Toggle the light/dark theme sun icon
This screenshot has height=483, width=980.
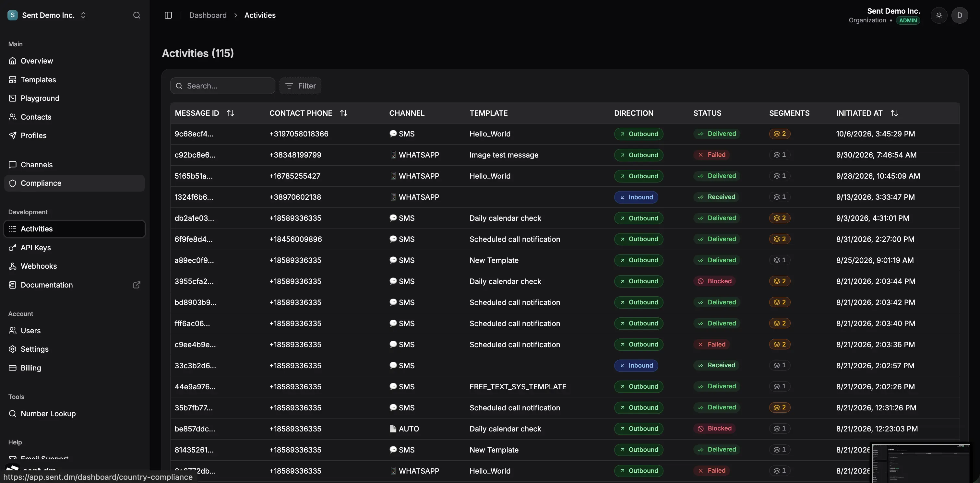click(939, 15)
